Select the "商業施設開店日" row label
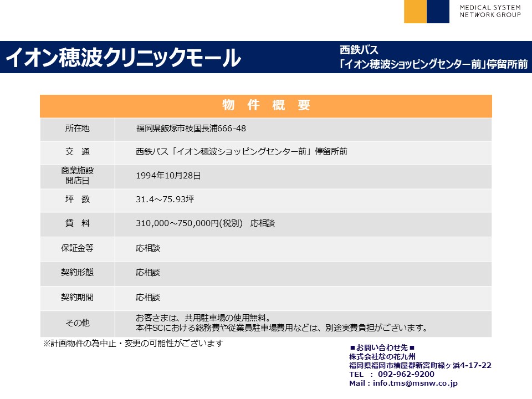Image resolution: width=532 pixels, height=399 pixels. (78, 176)
